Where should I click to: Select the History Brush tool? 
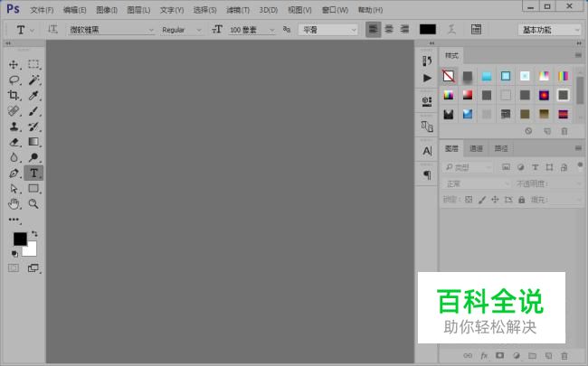pyautogui.click(x=33, y=127)
